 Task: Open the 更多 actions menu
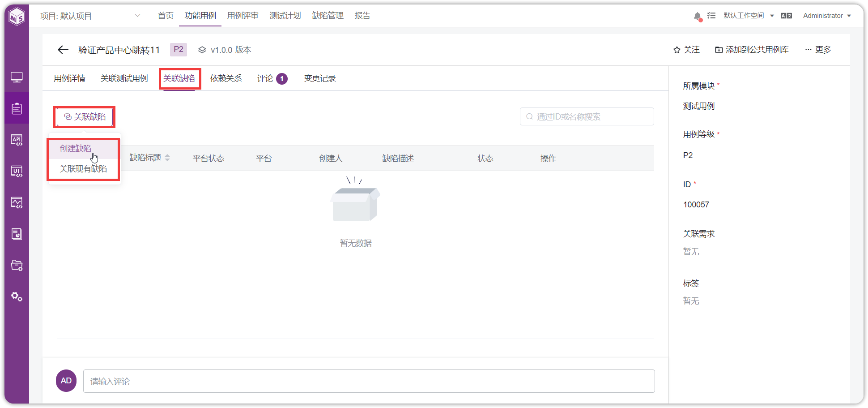[x=818, y=50]
